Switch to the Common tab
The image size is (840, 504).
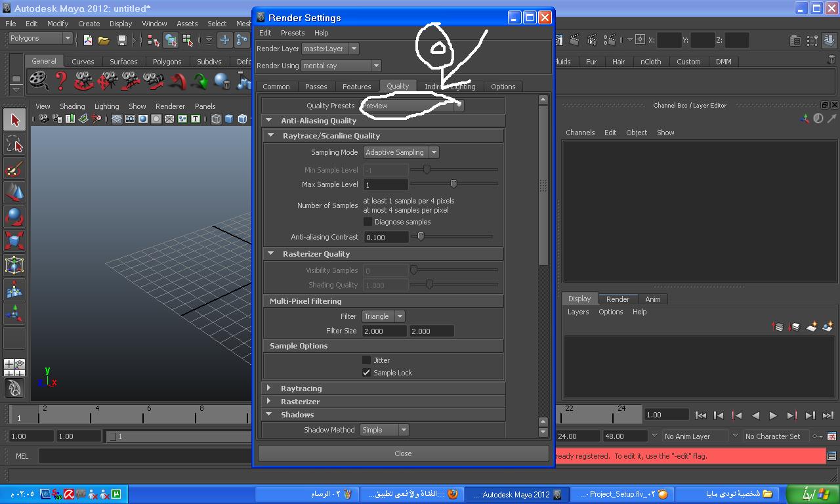276,87
